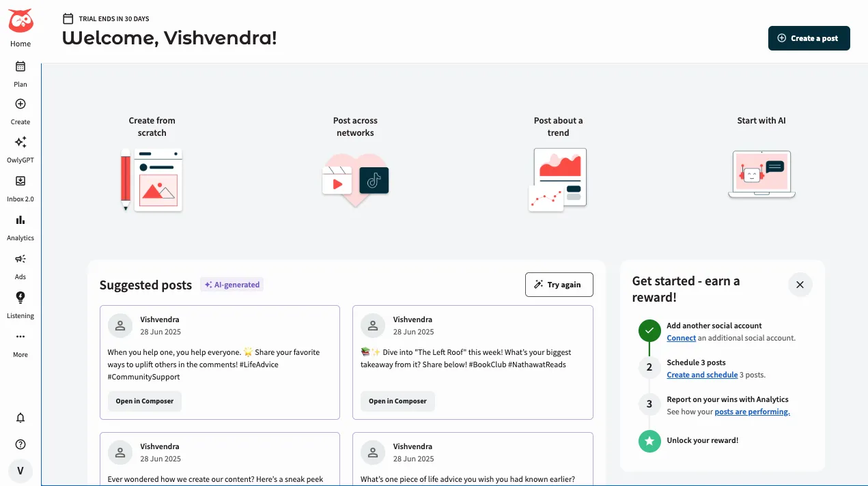Open Inbox 2.0 icon

point(20,181)
